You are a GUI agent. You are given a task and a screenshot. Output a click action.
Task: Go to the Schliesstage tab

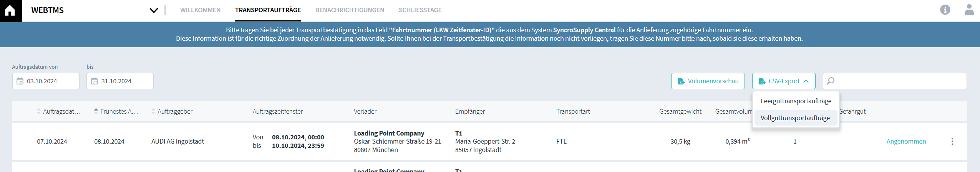420,10
